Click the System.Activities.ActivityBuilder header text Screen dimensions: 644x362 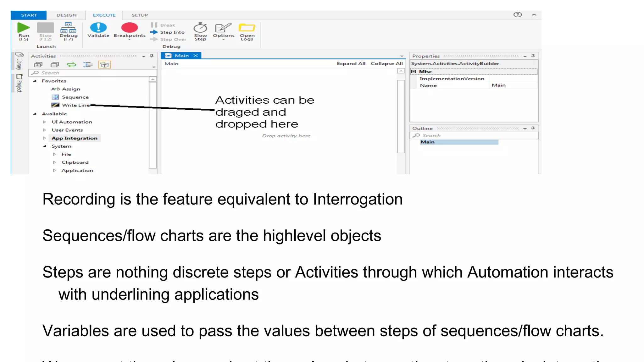tap(455, 63)
